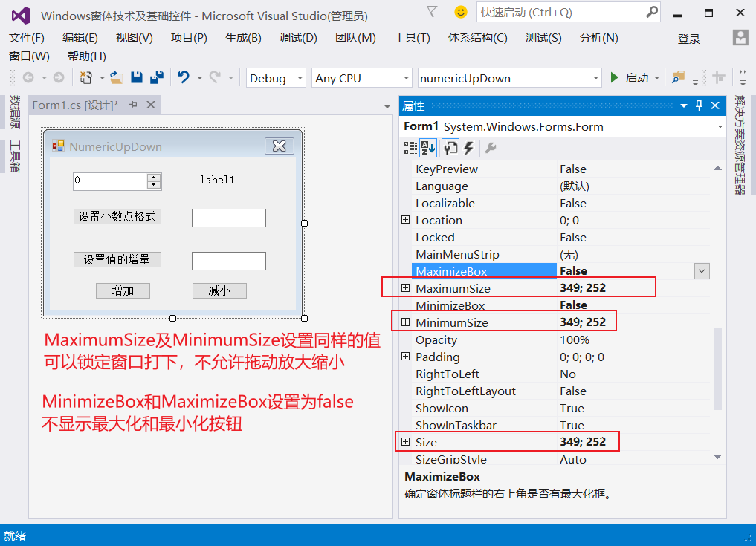Expand the Padding property

[405, 356]
